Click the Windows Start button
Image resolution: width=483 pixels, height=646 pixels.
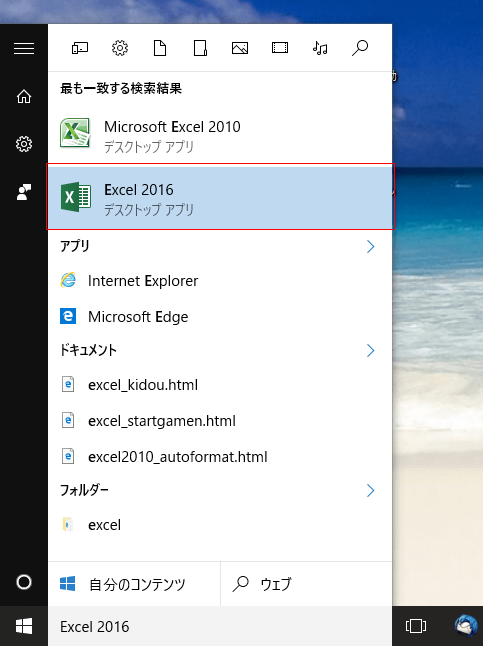[24, 626]
